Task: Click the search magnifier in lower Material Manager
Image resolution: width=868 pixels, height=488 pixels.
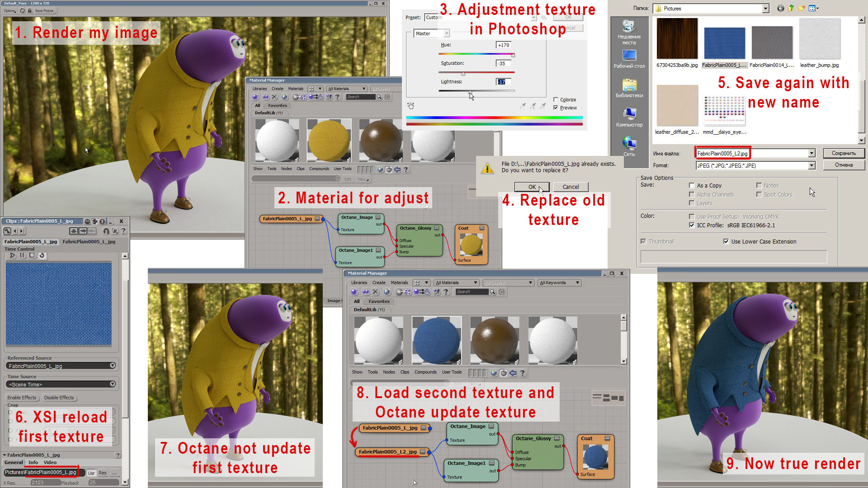Action: [493, 292]
